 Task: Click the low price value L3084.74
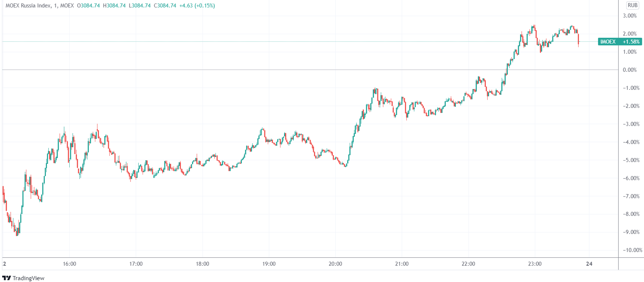point(140,6)
